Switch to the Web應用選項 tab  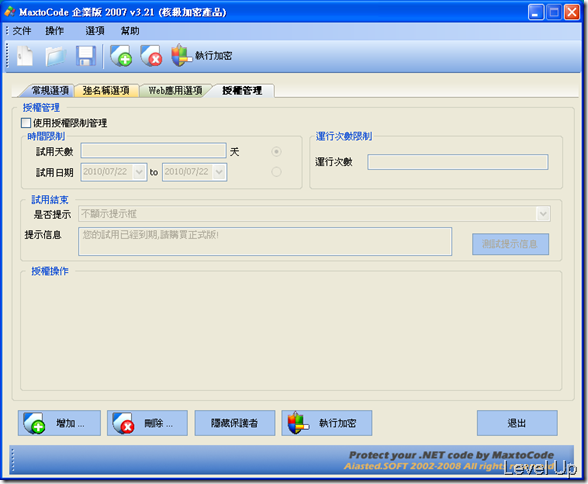pyautogui.click(x=175, y=91)
